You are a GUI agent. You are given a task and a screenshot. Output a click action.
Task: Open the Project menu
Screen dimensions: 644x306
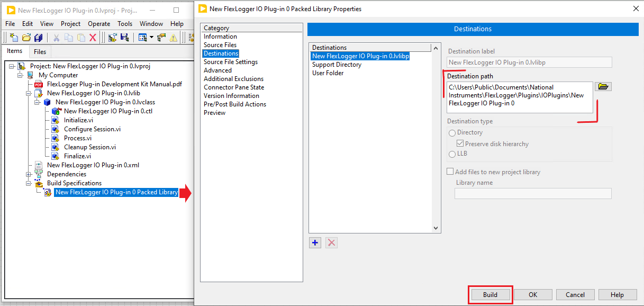[x=70, y=24]
